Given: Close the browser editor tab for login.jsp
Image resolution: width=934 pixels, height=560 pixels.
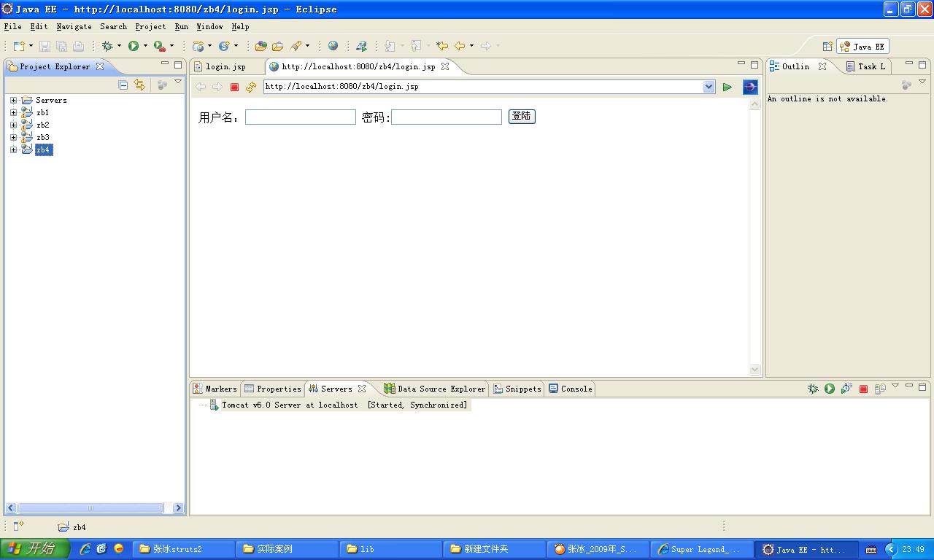Looking at the screenshot, I should click(445, 66).
